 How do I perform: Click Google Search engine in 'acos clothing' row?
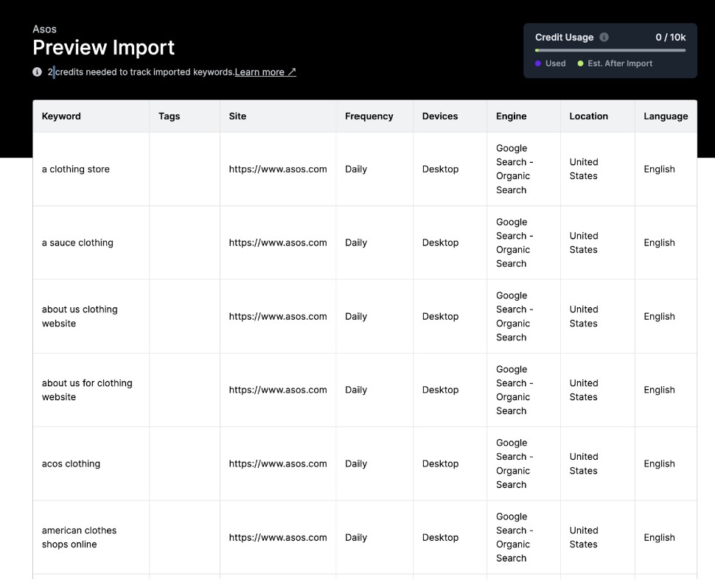tap(515, 463)
